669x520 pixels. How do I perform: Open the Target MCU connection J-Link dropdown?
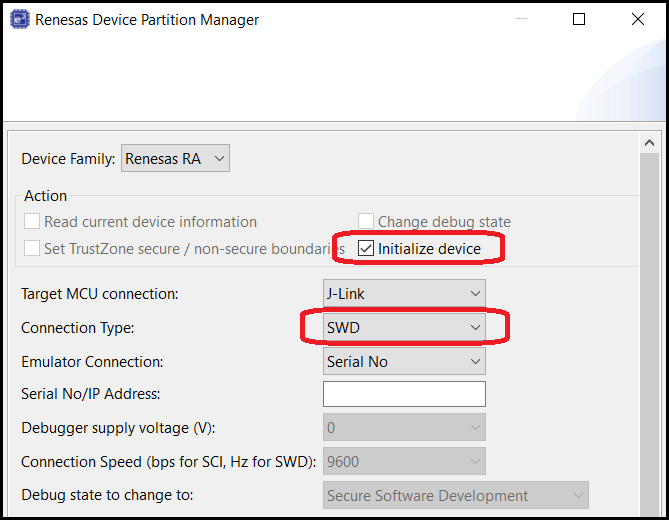coord(404,293)
